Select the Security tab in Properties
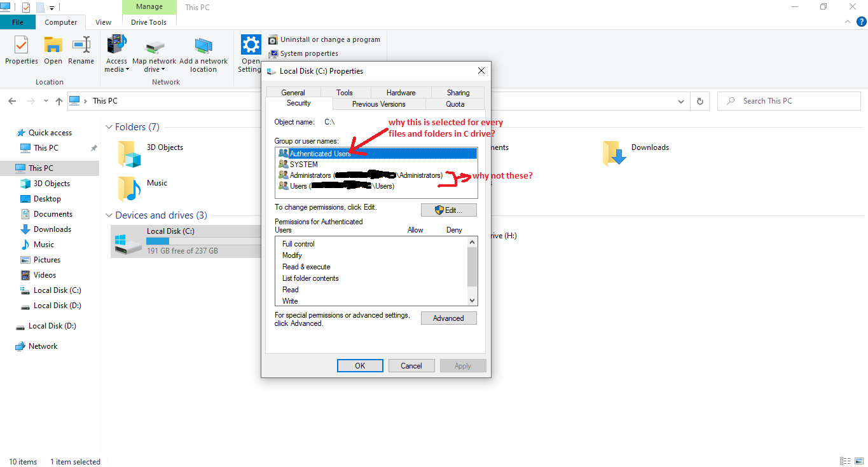Image resolution: width=868 pixels, height=467 pixels. click(x=299, y=103)
